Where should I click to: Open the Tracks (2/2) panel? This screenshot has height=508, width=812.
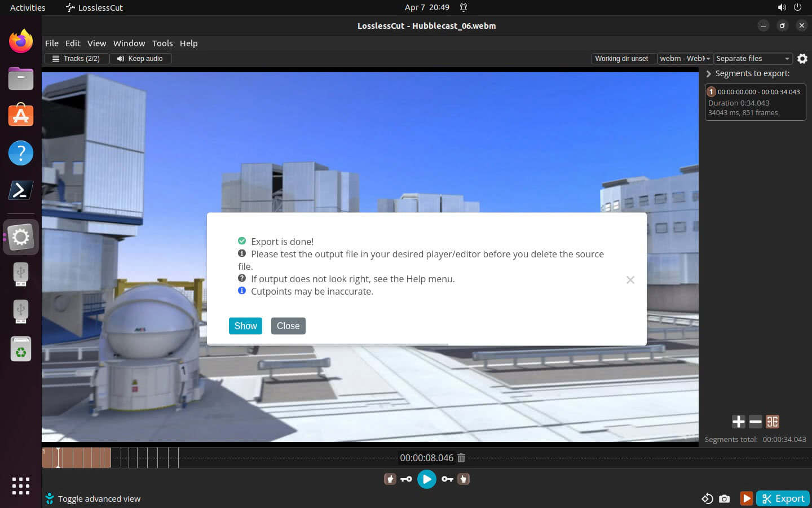point(77,59)
